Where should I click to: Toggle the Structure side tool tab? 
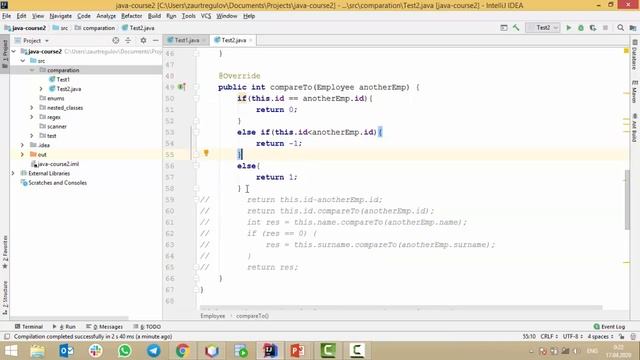tap(5, 297)
